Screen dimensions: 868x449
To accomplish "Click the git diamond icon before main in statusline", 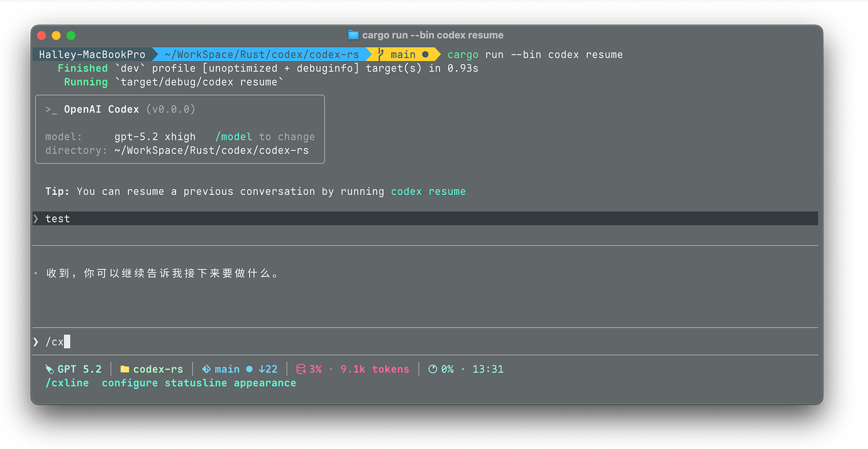I will tap(206, 370).
